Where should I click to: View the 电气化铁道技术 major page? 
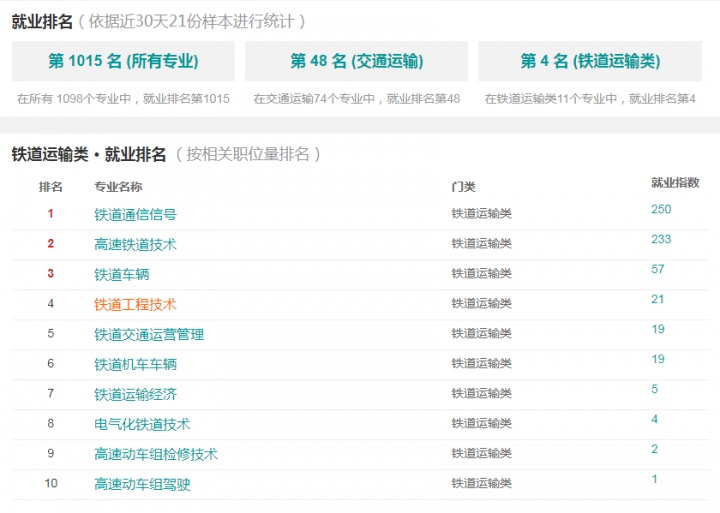click(142, 424)
